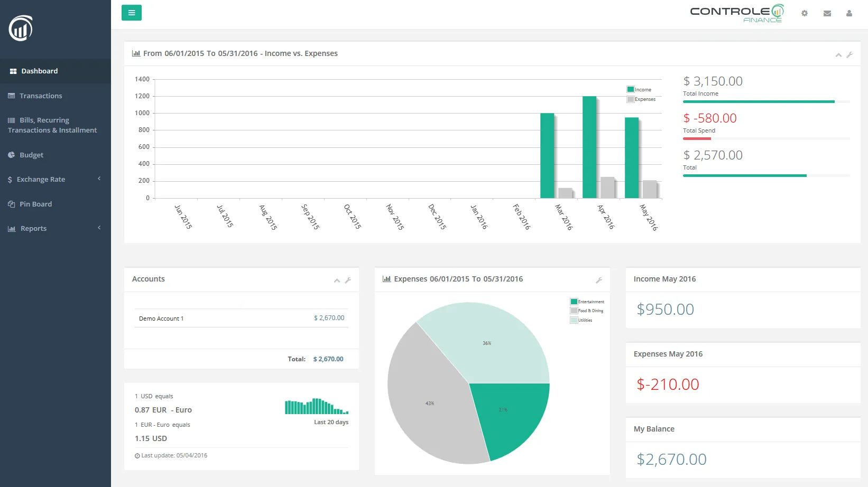Collapse the Income vs. Expenses panel
The height and width of the screenshot is (487, 868).
[x=838, y=54]
